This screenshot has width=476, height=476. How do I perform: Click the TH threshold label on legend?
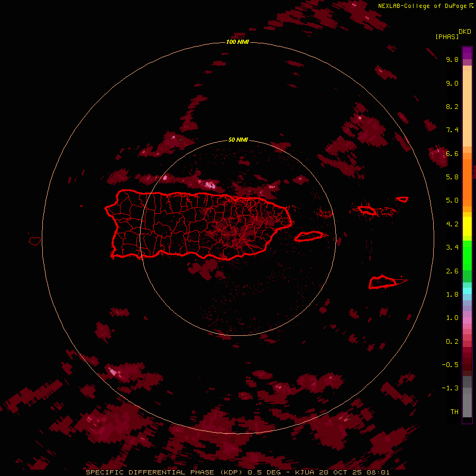tap(454, 412)
